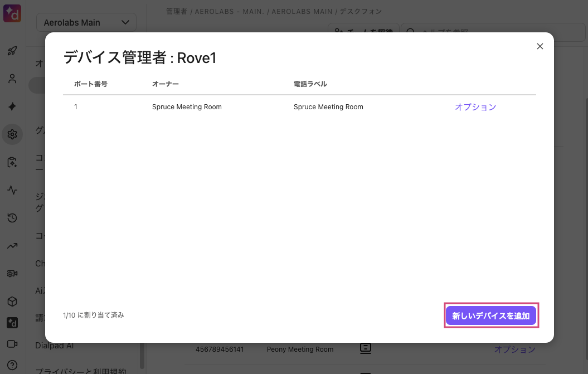The image size is (588, 374).
Task: Click the help search input field
Action: pyautogui.click(x=496, y=32)
